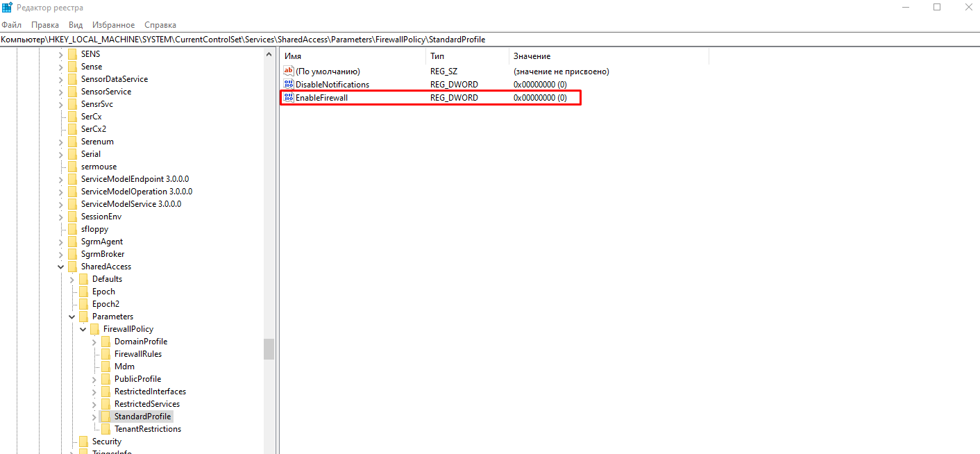The height and width of the screenshot is (454, 980).
Task: Sort by the Значение column header
Action: pos(608,56)
